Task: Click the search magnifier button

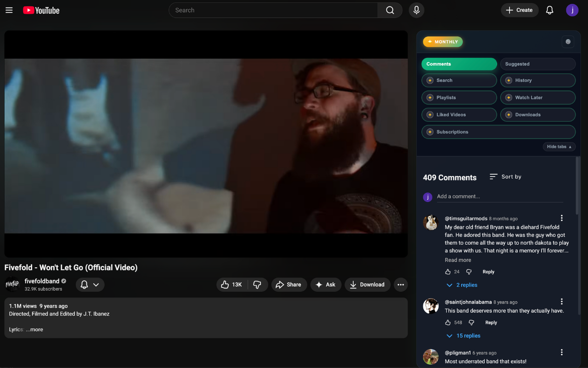Action: click(x=390, y=10)
